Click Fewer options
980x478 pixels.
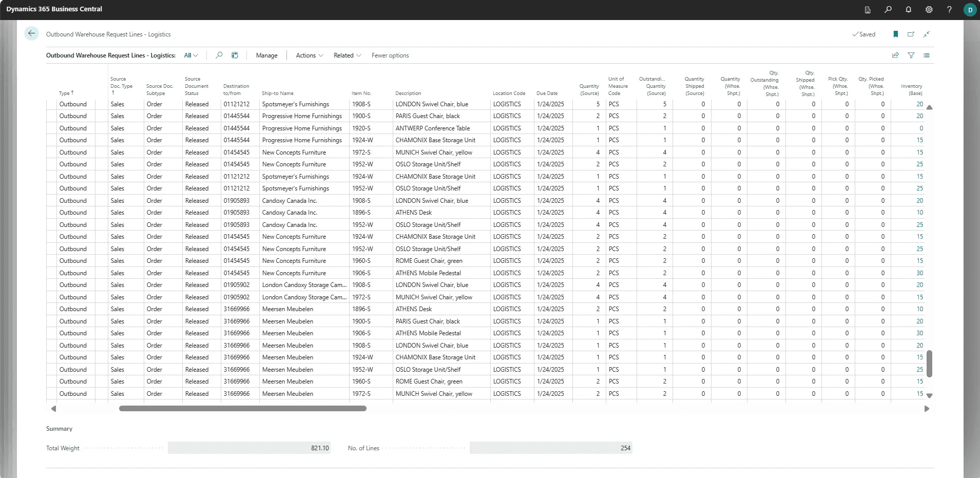tap(390, 55)
